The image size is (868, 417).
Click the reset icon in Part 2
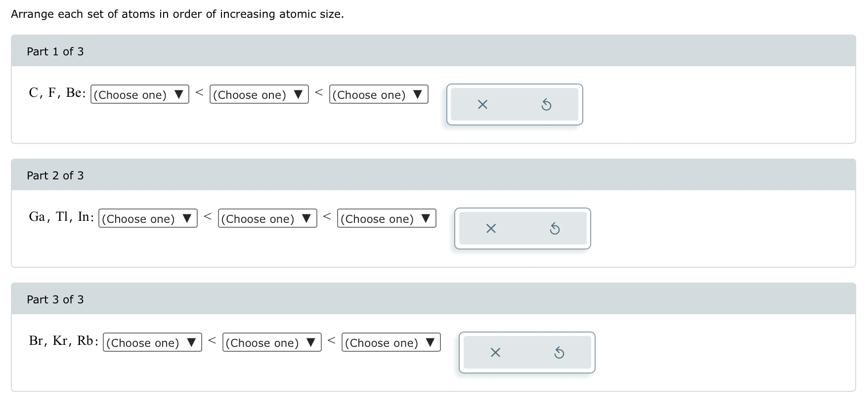555,228
